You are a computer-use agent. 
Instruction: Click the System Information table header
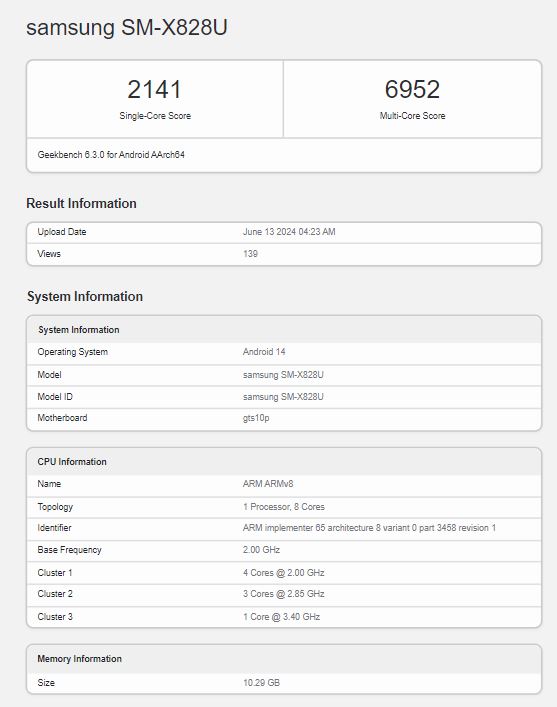(x=78, y=330)
